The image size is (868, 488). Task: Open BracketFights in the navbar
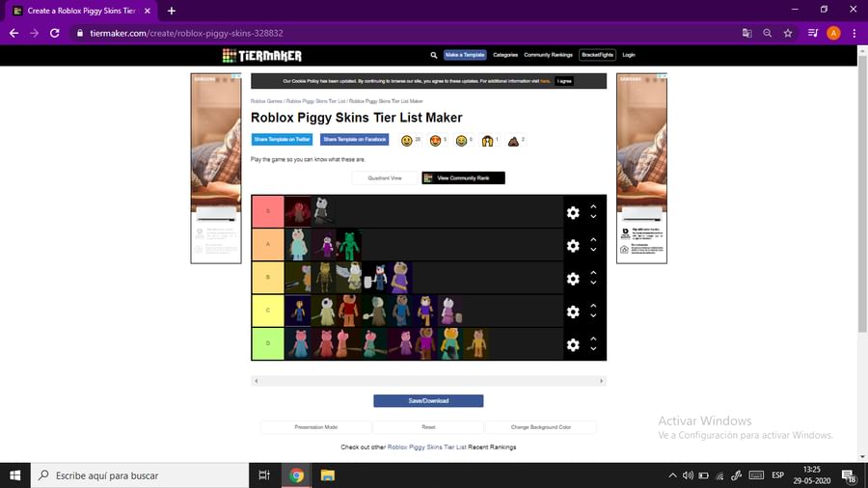click(597, 55)
